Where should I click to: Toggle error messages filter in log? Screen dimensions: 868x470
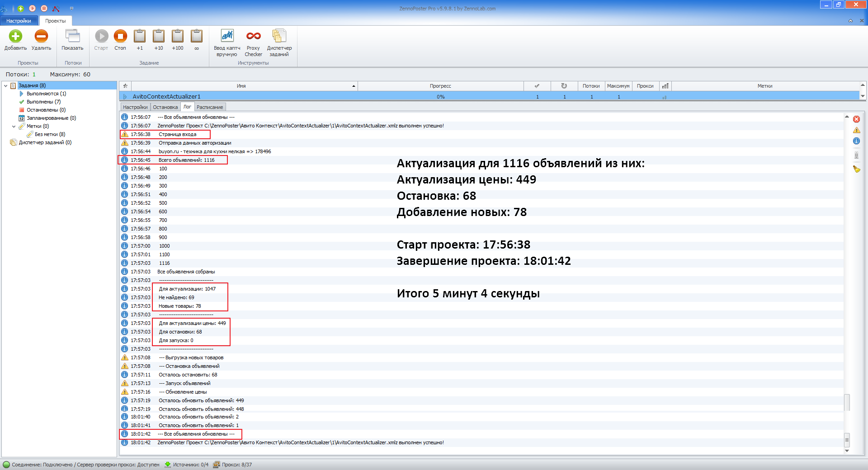click(856, 119)
